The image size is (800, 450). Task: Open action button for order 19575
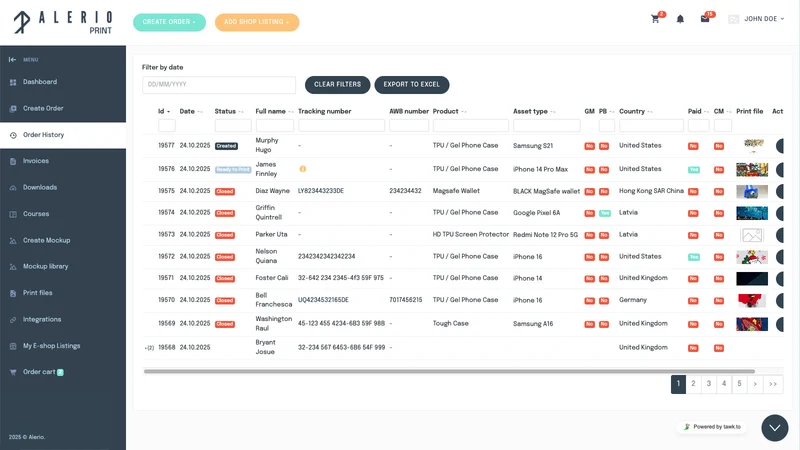click(x=780, y=191)
